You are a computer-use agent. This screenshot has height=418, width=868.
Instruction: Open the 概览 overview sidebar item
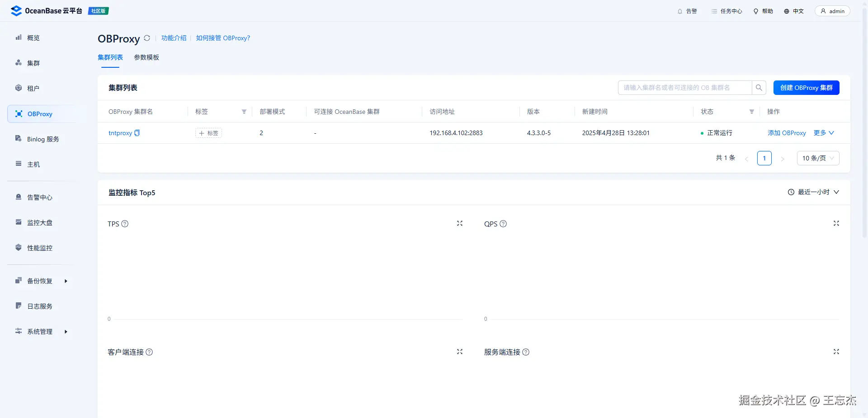[33, 38]
